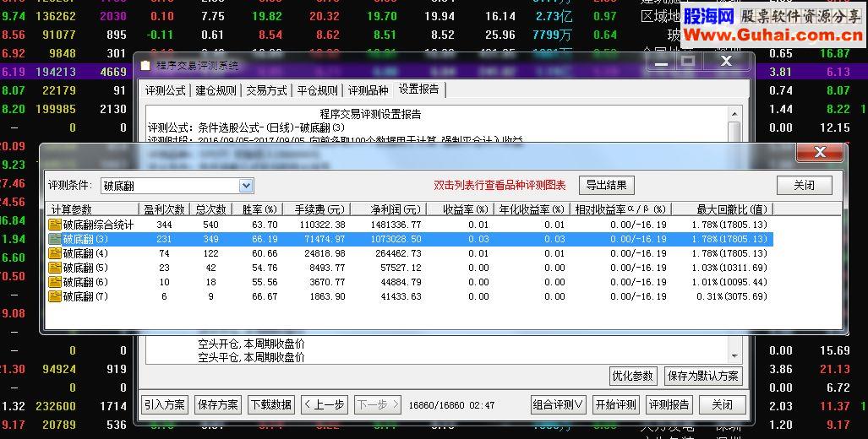Sort by 总次数 column header
868x439 pixels.
coord(211,209)
